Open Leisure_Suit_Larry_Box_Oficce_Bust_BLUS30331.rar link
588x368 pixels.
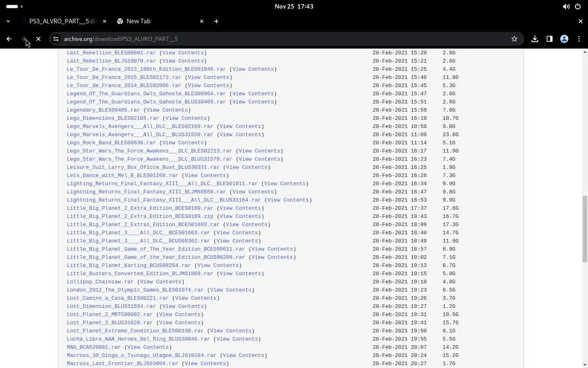(x=143, y=167)
